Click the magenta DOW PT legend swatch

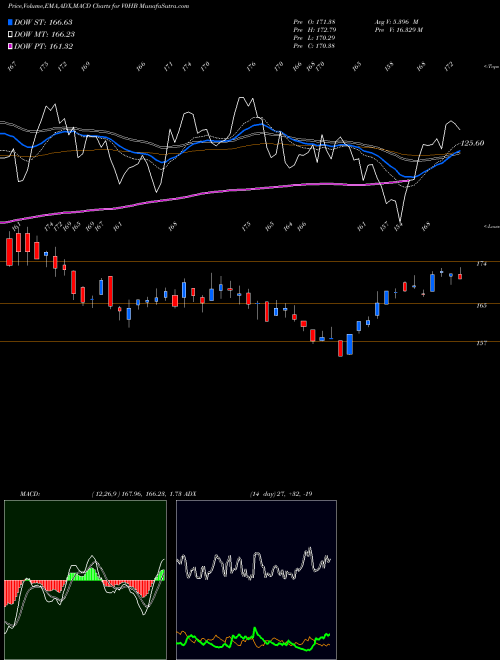point(11,46)
